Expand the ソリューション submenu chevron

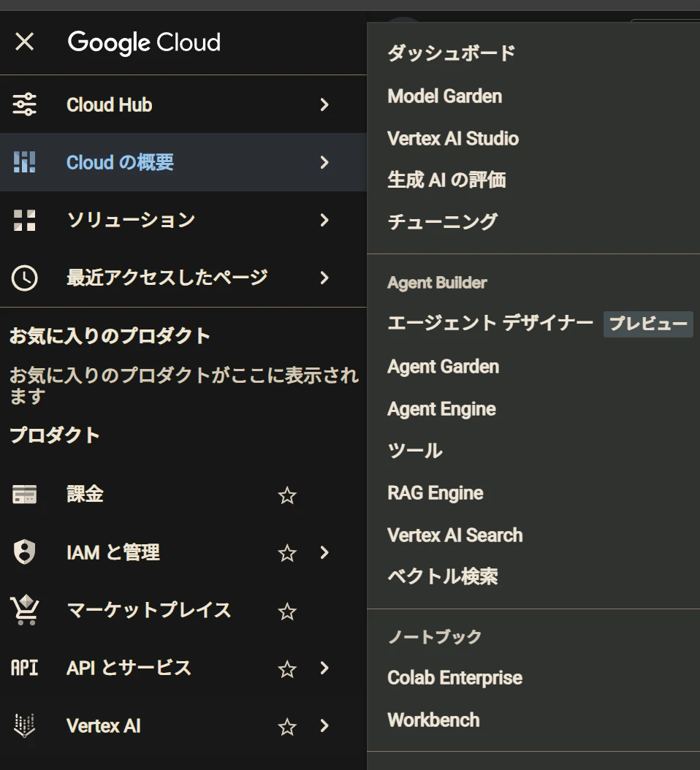pyautogui.click(x=324, y=220)
